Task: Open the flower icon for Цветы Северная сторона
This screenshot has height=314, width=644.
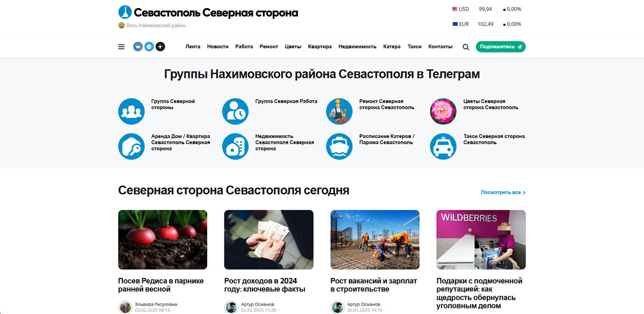Action: click(x=443, y=111)
